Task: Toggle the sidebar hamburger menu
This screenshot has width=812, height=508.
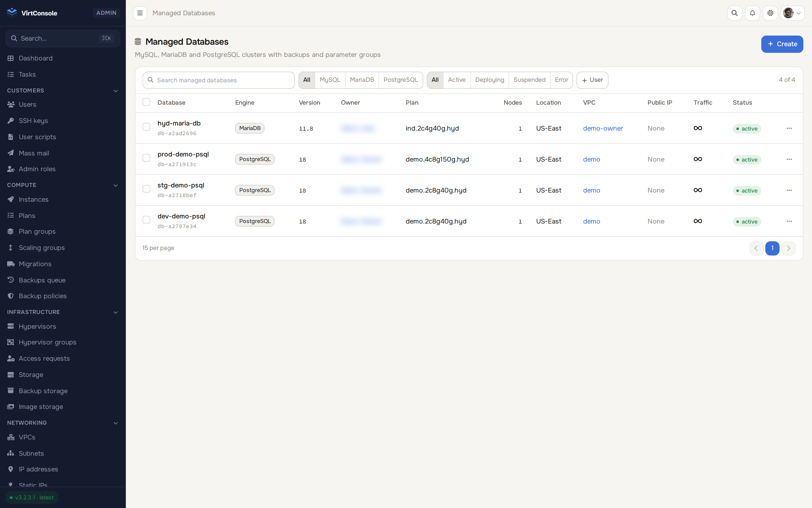Action: (x=140, y=13)
